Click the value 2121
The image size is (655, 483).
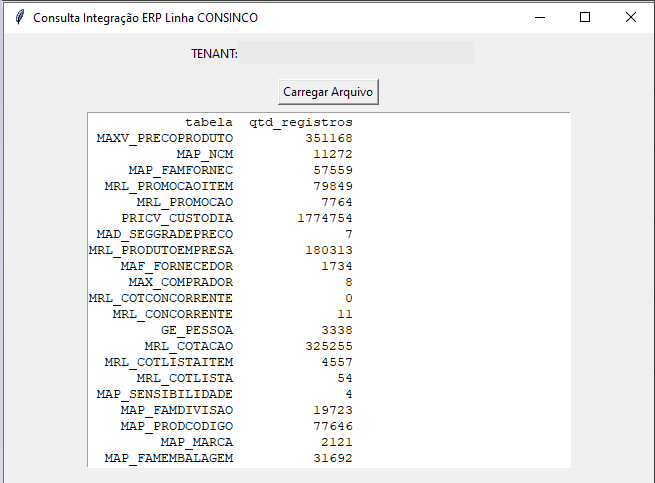[x=337, y=442]
